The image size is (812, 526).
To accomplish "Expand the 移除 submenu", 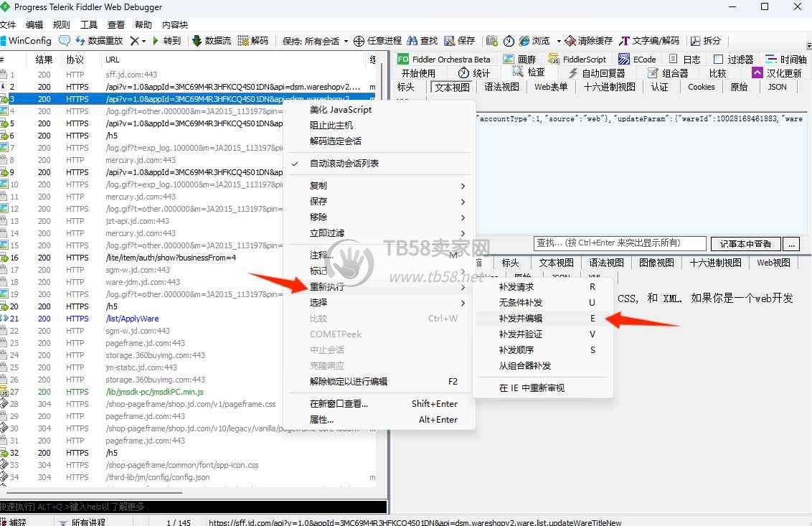I will 379,217.
